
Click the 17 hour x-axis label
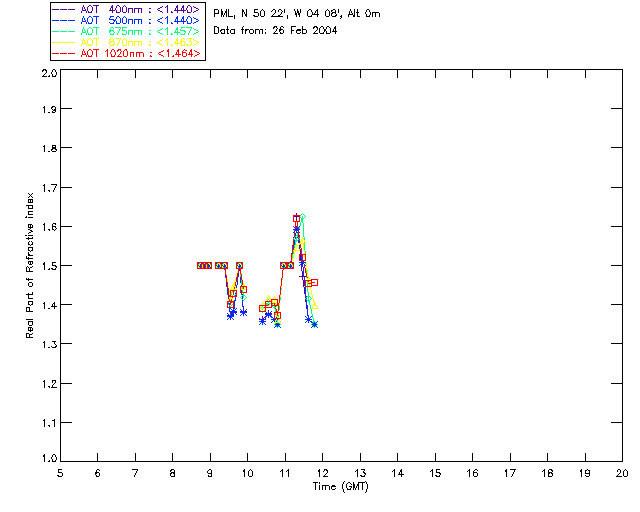[510, 473]
